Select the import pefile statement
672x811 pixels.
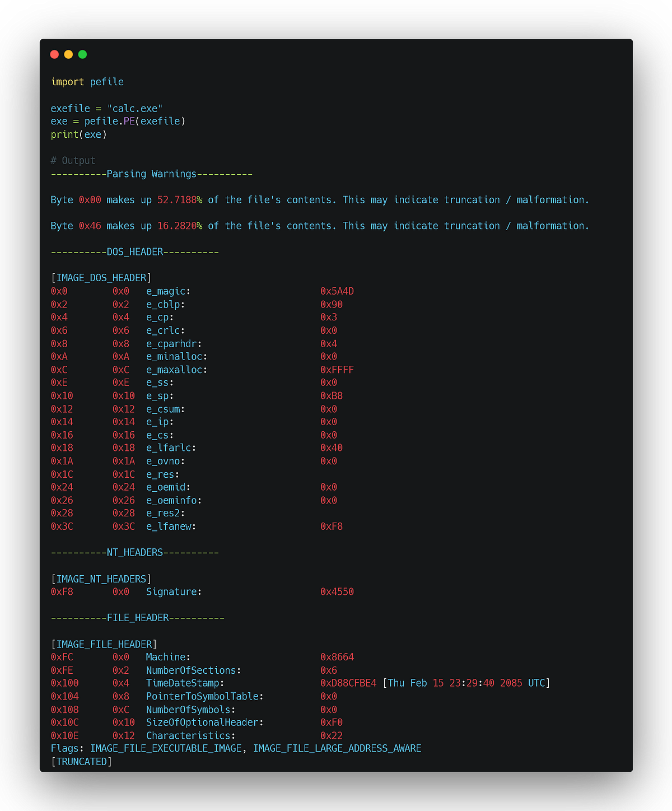tap(87, 82)
